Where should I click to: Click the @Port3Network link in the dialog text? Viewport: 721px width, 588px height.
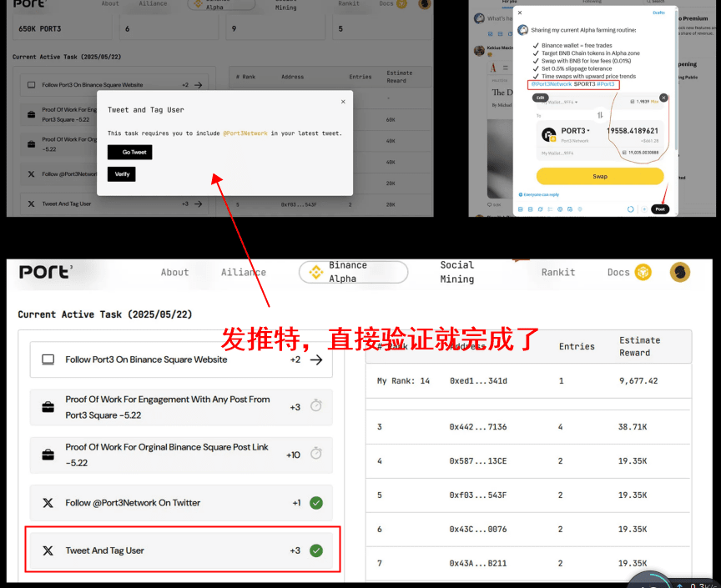(245, 133)
